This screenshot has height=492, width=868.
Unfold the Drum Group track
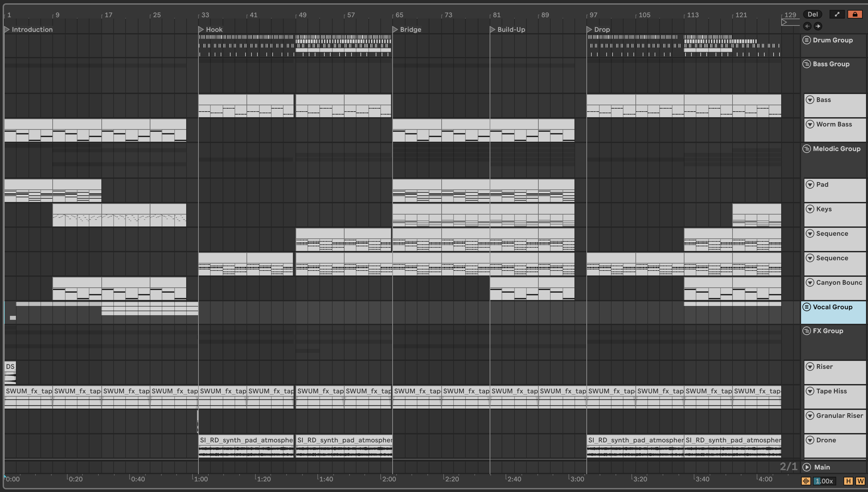click(806, 40)
